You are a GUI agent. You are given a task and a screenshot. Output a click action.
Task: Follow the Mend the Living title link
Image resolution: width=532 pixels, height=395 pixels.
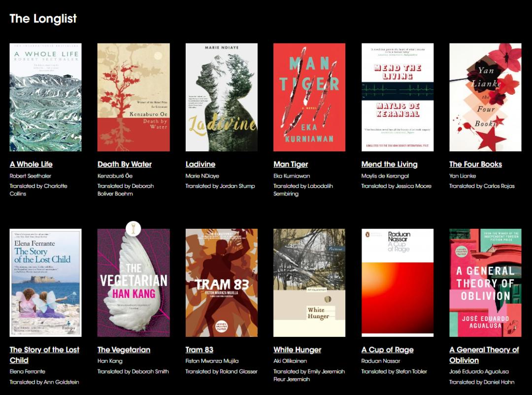(x=390, y=164)
